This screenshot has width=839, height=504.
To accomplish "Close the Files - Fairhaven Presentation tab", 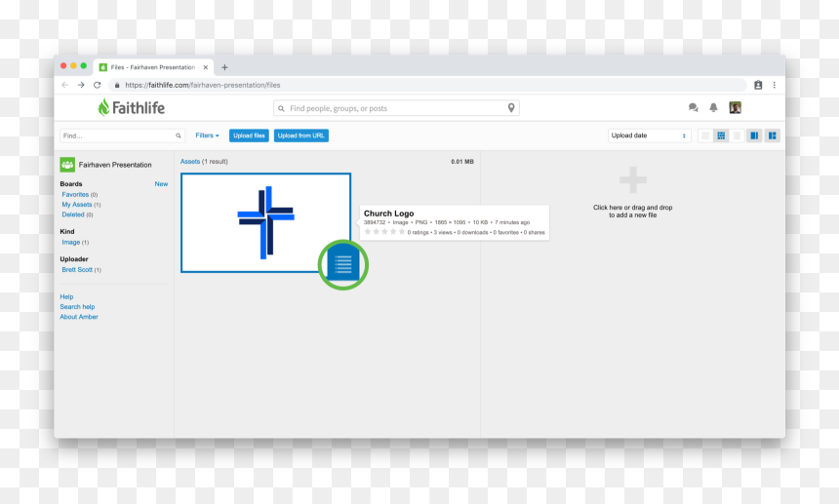I will tap(206, 67).
